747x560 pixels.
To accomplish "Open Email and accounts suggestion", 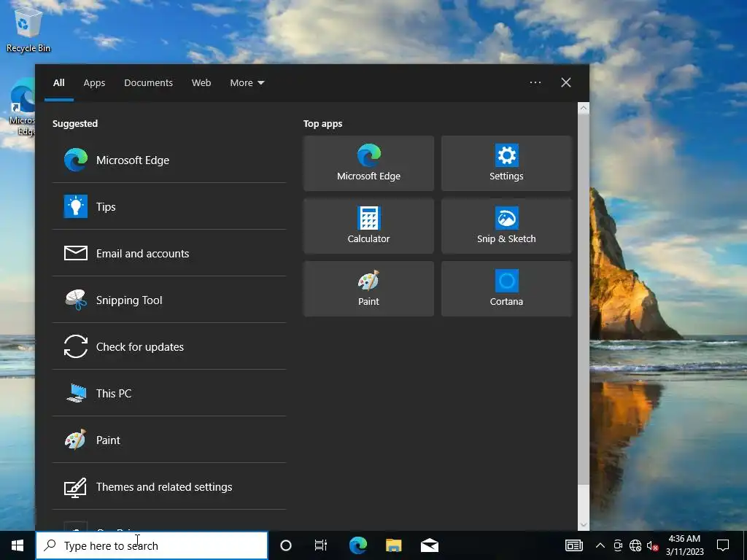I will coord(169,253).
